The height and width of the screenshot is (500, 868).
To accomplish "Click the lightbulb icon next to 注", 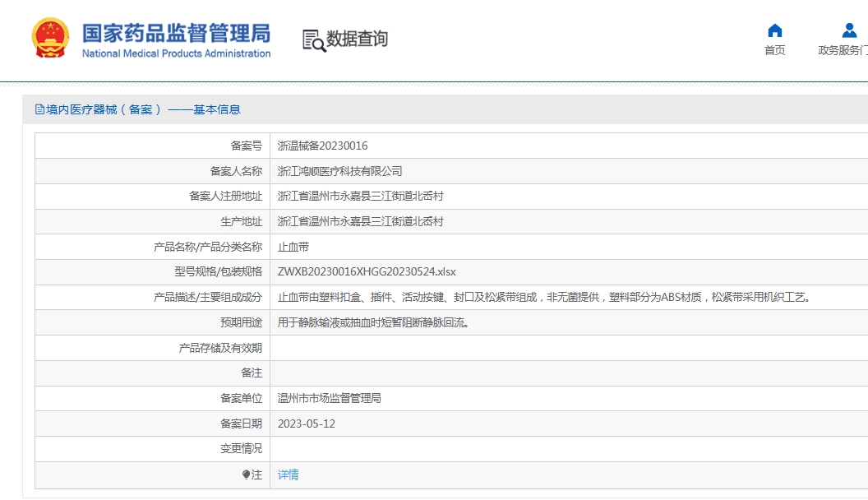I will [247, 475].
